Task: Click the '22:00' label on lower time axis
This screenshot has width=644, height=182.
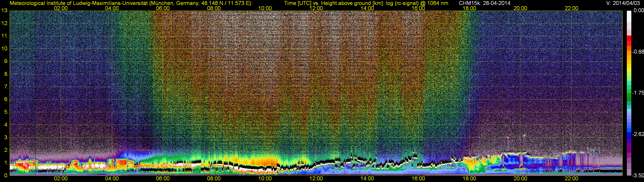Action: [x=571, y=179]
